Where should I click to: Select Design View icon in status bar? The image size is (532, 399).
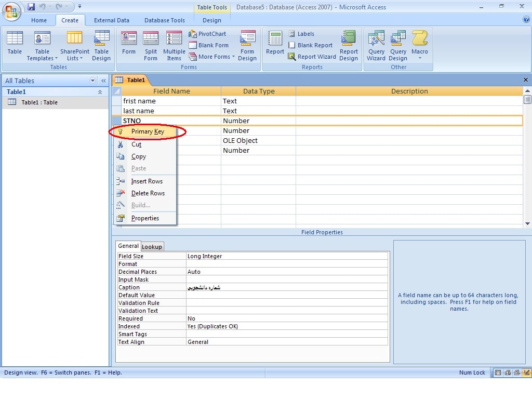click(x=527, y=373)
